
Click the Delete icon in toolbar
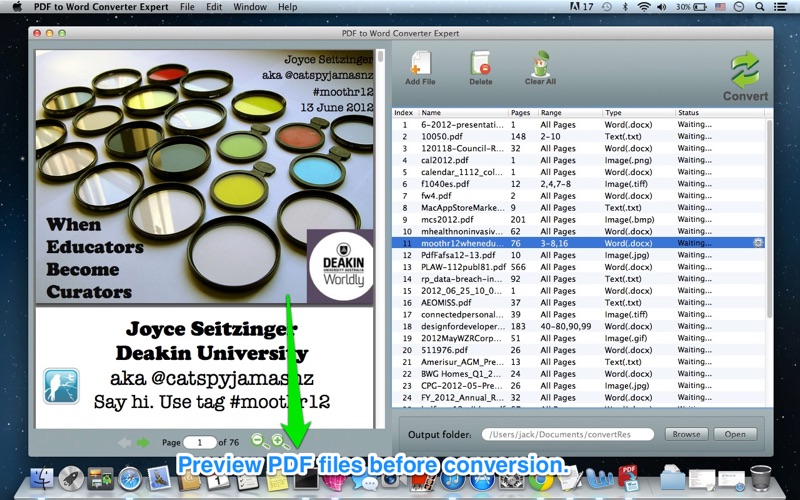480,66
